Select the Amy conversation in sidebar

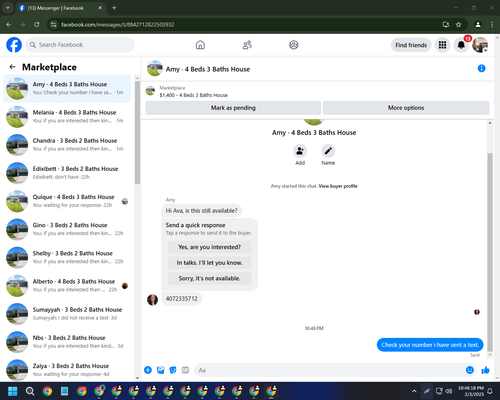coord(67,89)
